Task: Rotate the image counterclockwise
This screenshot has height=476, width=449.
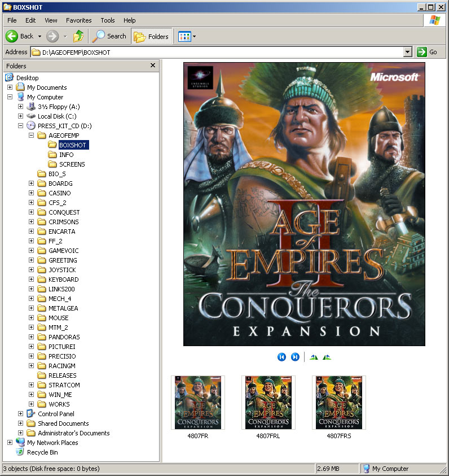Action: coord(327,357)
